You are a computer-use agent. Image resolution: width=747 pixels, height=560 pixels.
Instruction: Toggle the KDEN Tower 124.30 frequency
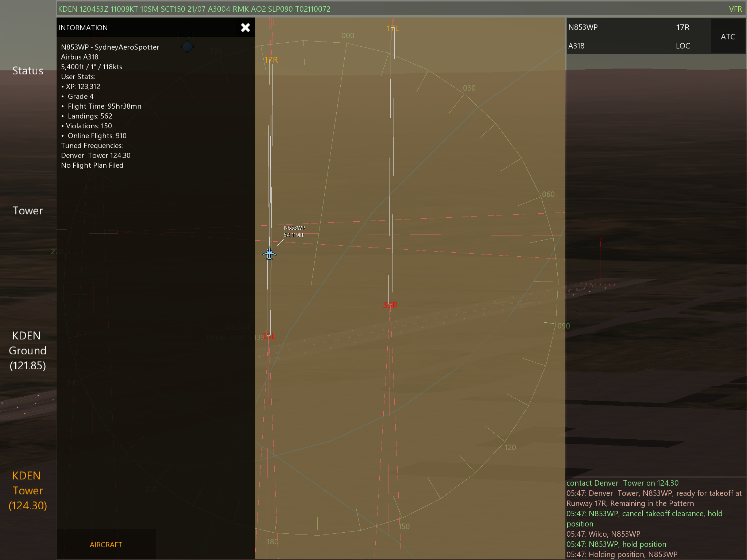pos(28,490)
